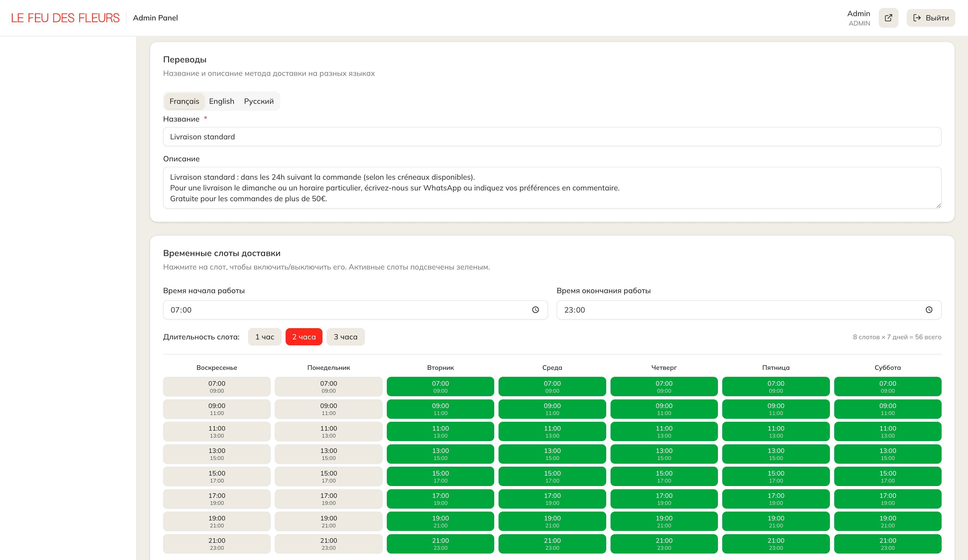
Task: Click the Название input field
Action: point(552,137)
